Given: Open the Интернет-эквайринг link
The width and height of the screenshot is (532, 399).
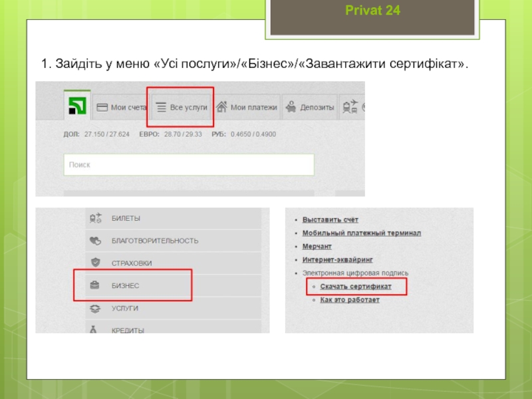Looking at the screenshot, I should (338, 259).
